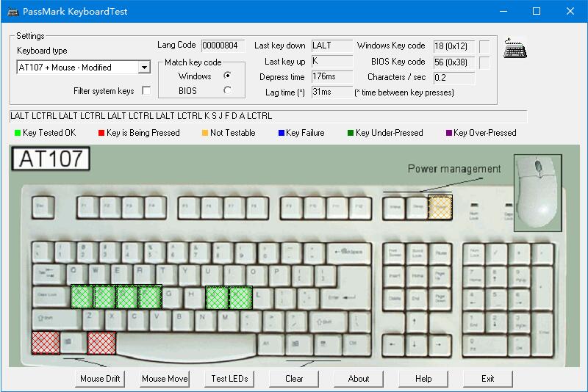Click the AT107 keyboard label
The height and width of the screenshot is (392, 588).
[51, 159]
